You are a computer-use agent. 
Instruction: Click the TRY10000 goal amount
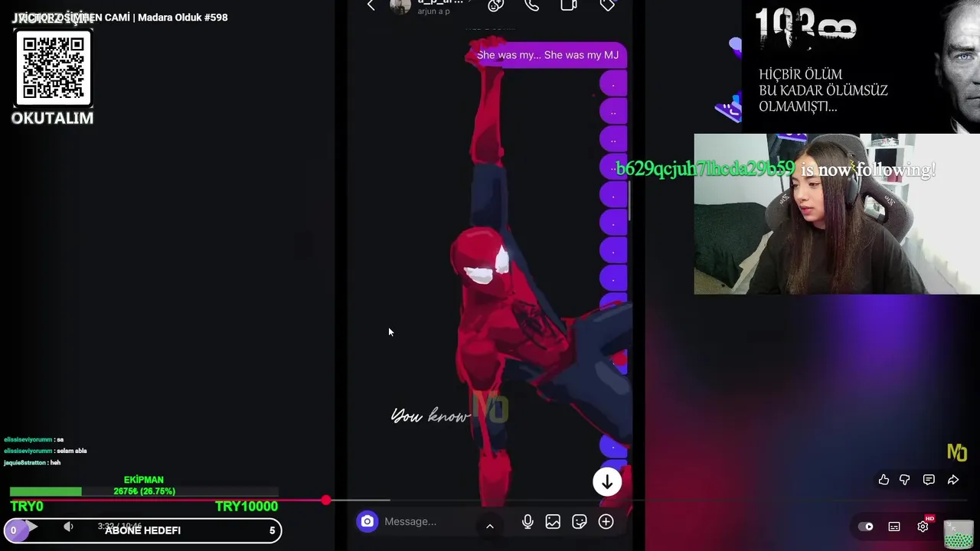[x=247, y=506]
